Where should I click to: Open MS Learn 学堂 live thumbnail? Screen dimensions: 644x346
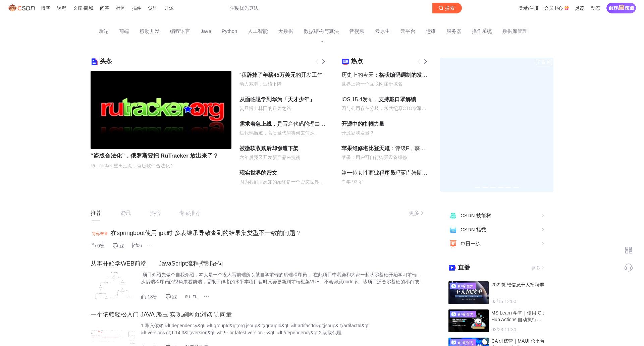tap(469, 321)
